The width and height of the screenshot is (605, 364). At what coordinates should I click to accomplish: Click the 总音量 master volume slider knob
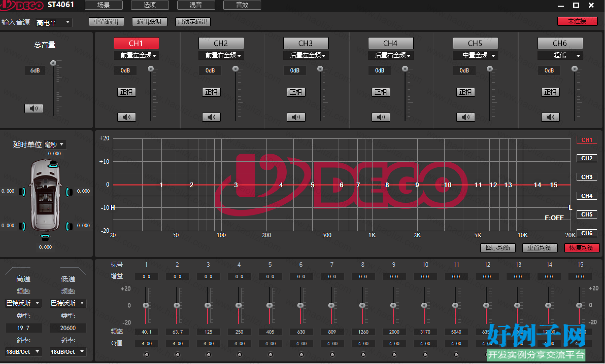pyautogui.click(x=53, y=63)
